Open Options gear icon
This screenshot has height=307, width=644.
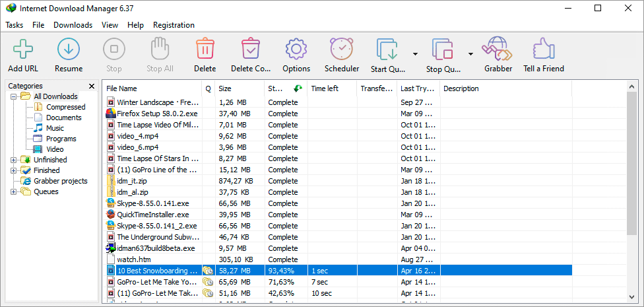[296, 50]
